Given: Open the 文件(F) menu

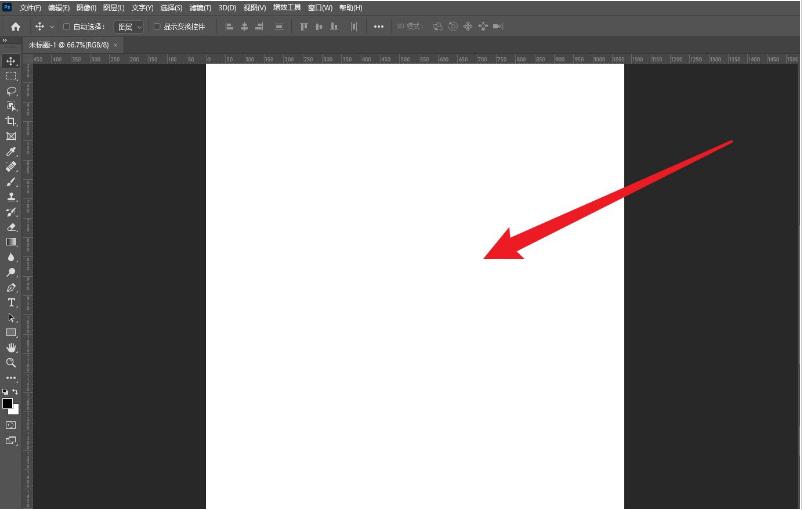Looking at the screenshot, I should pos(30,8).
